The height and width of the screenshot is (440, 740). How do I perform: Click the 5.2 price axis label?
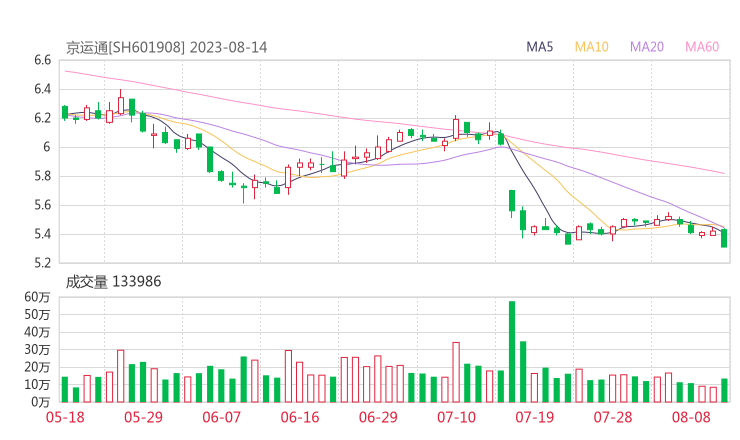(42, 263)
